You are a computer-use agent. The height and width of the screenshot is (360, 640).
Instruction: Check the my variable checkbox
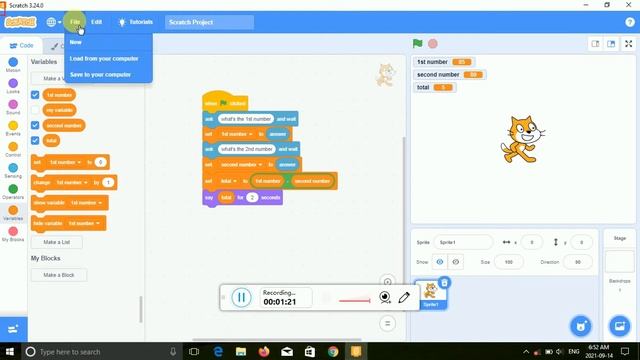tap(35, 110)
